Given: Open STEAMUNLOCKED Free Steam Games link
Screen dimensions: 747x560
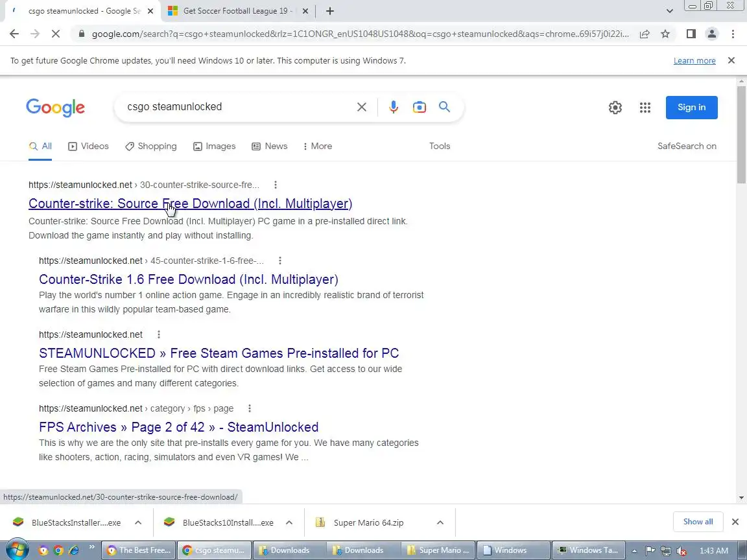Looking at the screenshot, I should pyautogui.click(x=219, y=353).
